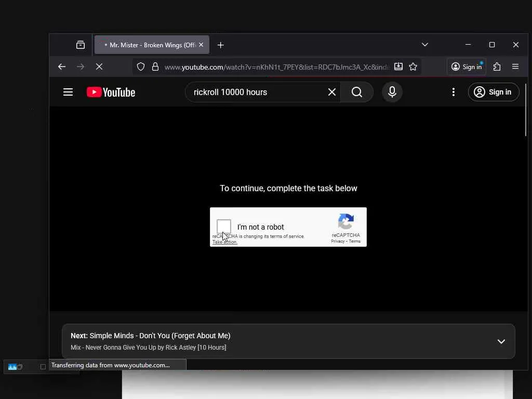The height and width of the screenshot is (399, 532).
Task: Bookmark this page with star icon
Action: 413,66
